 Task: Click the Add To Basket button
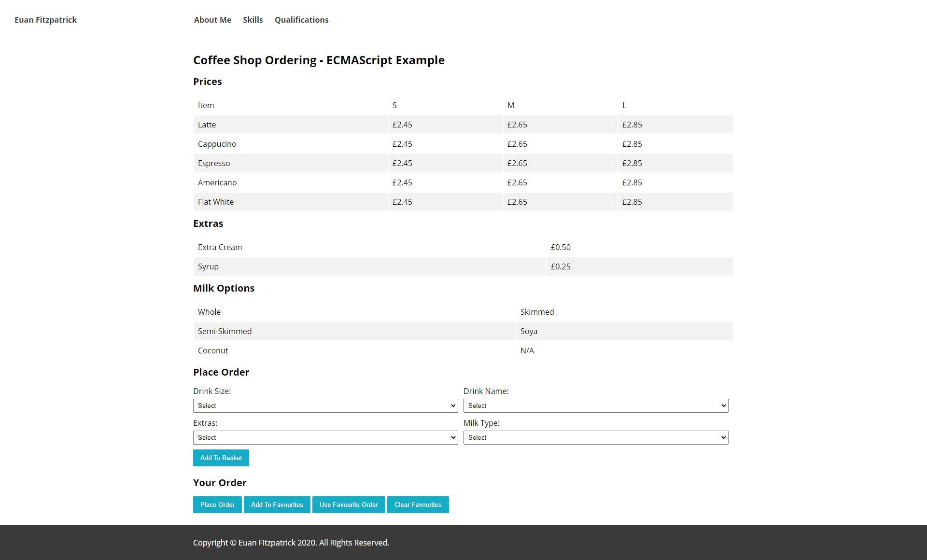221,458
